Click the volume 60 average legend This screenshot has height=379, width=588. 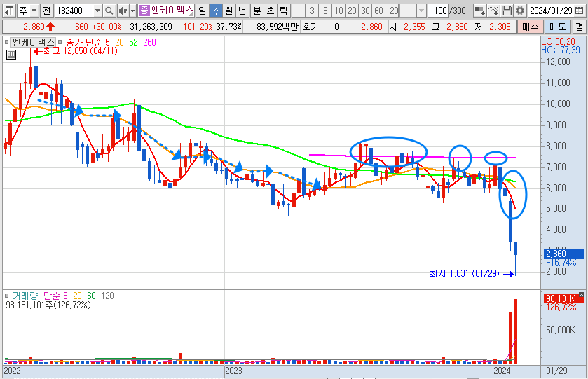[x=92, y=296]
